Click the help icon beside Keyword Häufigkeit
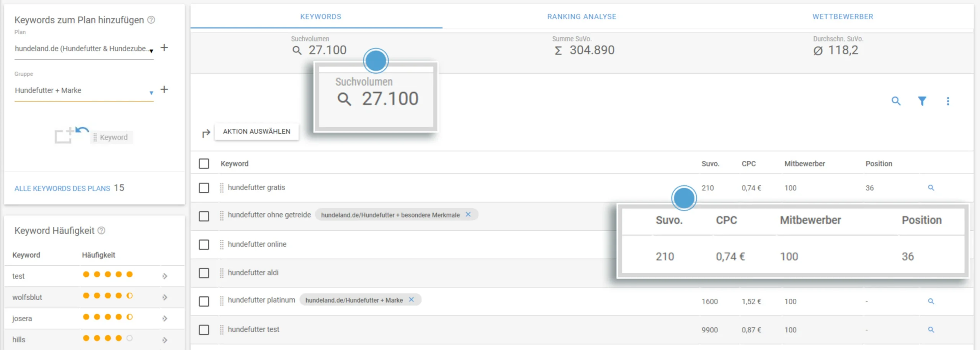Viewport: 980px width, 350px height. pos(101,231)
